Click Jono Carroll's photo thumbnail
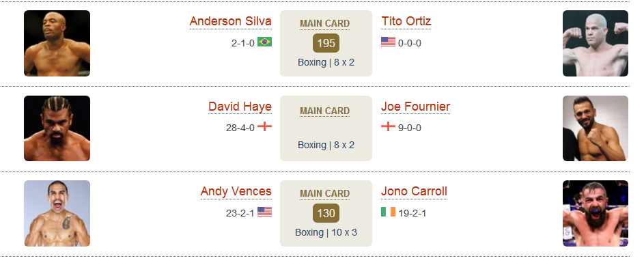 [x=595, y=213]
